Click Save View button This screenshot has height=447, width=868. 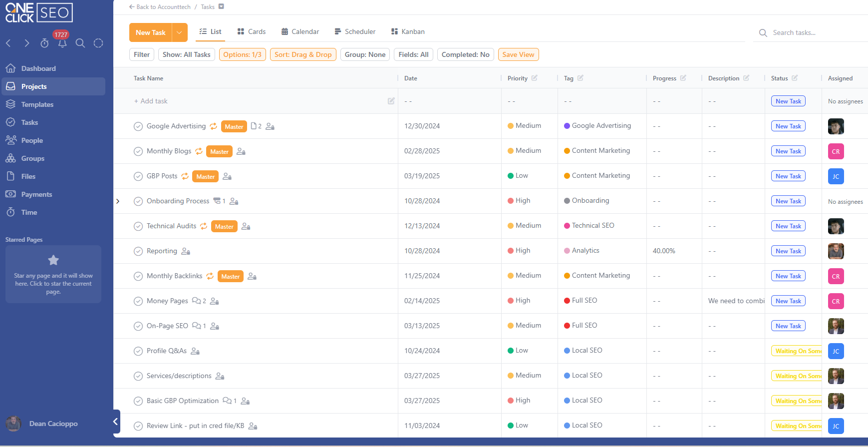[518, 54]
